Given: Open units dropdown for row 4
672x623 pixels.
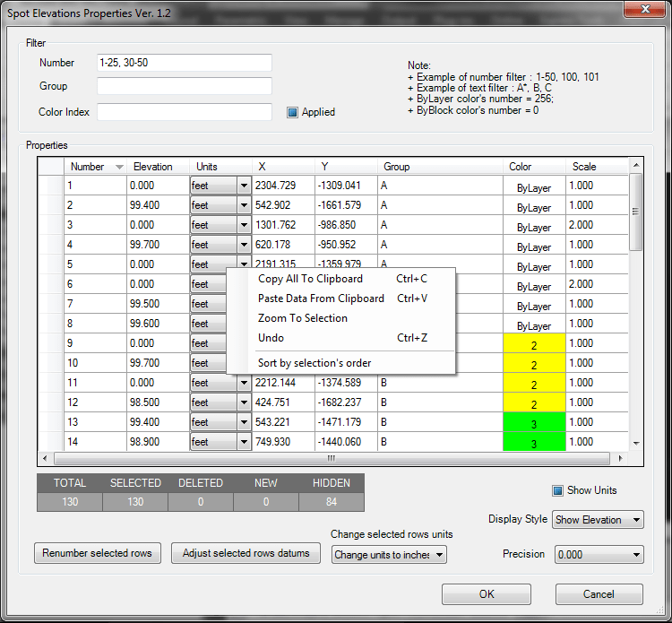Looking at the screenshot, I should tap(244, 245).
